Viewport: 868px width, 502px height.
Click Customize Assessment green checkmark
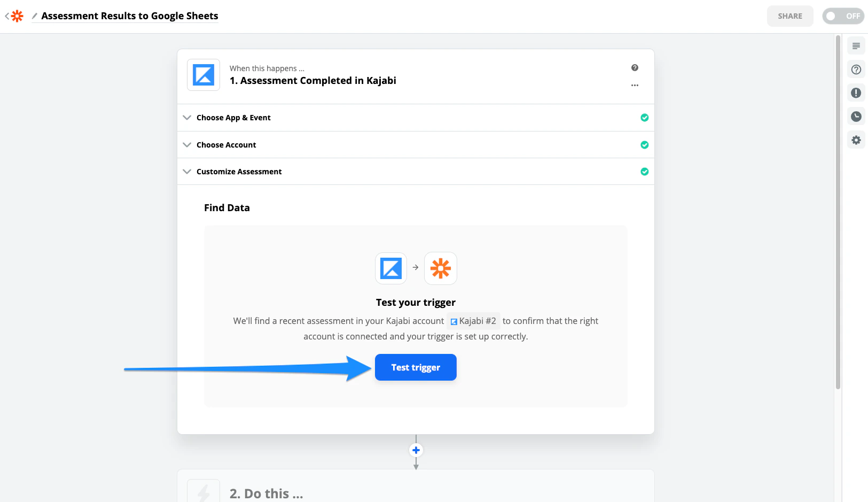tap(645, 172)
